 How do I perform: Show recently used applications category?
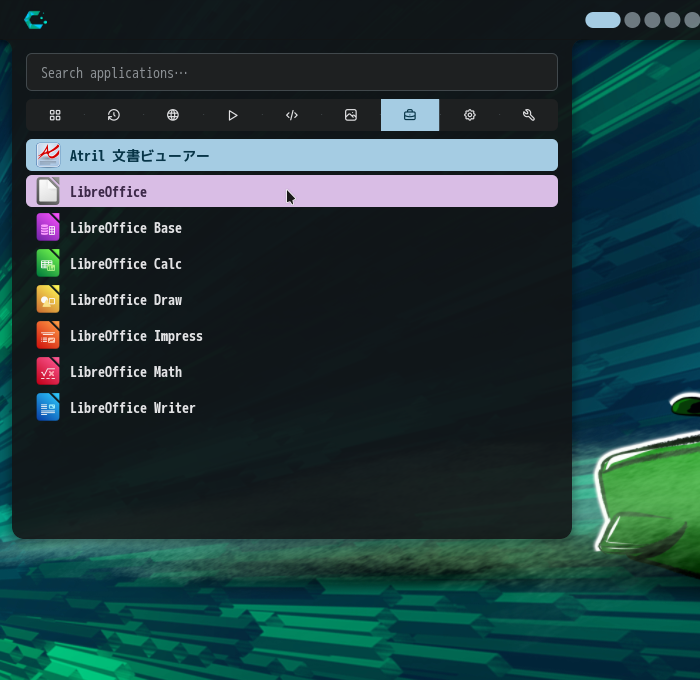click(x=114, y=115)
